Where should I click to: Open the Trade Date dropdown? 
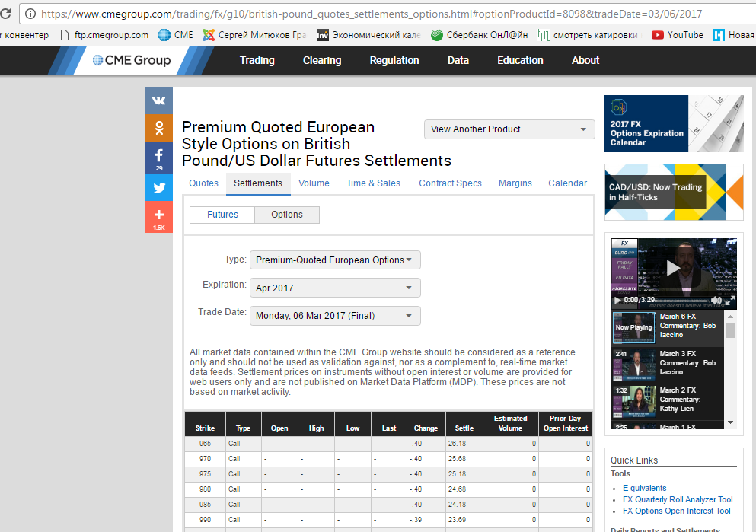click(x=335, y=316)
